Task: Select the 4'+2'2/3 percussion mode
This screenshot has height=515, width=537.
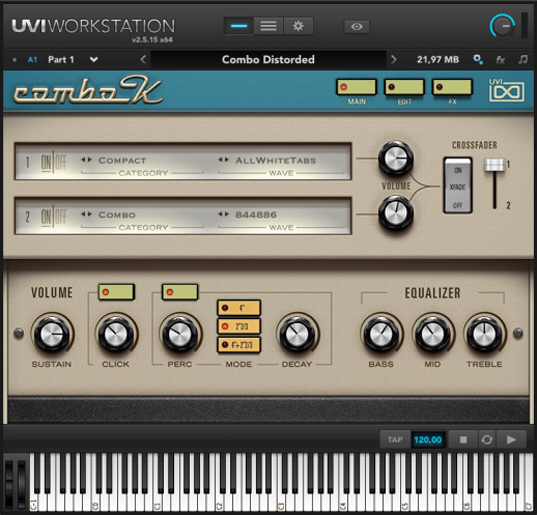Action: (x=239, y=344)
